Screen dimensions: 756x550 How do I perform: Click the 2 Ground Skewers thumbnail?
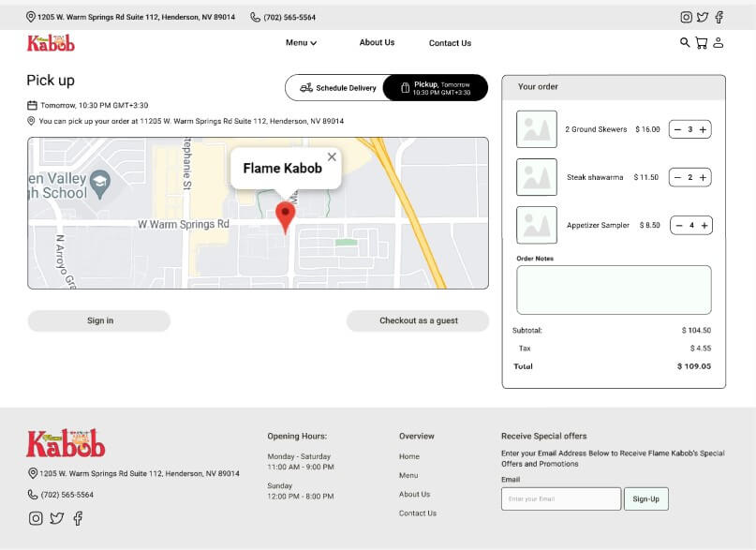click(x=537, y=129)
